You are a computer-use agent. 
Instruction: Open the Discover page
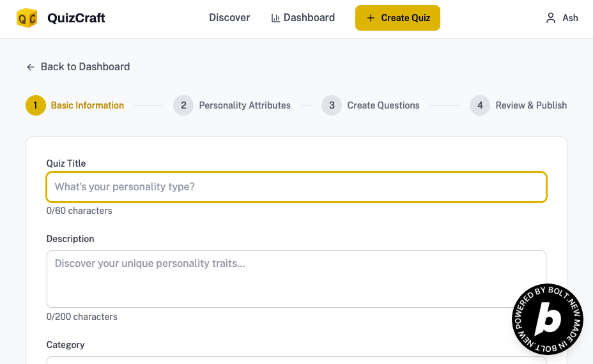tap(229, 18)
